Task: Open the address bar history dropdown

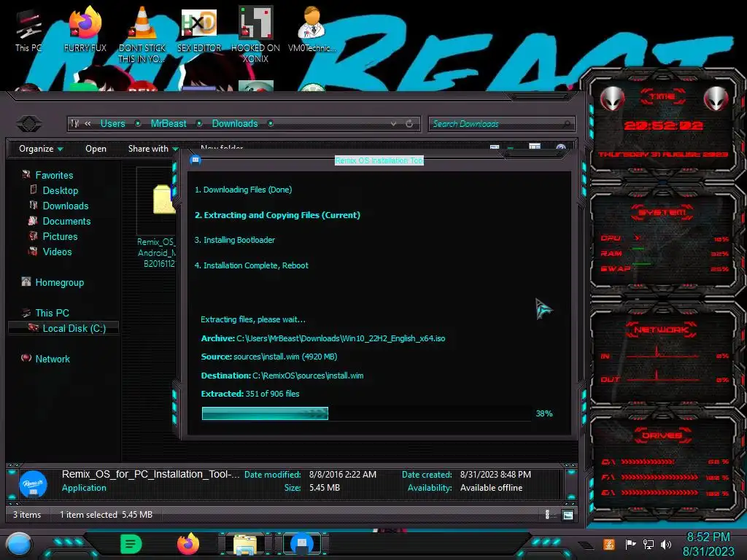Action: coord(393,124)
